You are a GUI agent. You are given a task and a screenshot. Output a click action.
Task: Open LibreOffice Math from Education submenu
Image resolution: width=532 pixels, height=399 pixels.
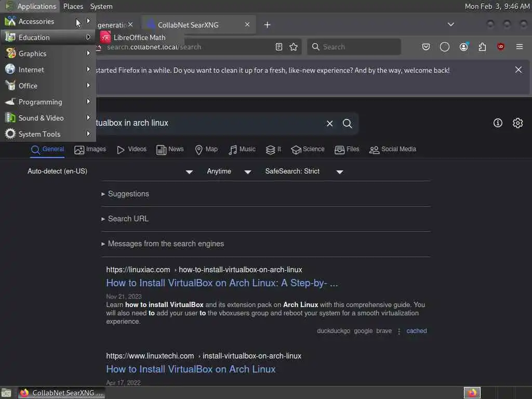point(140,37)
